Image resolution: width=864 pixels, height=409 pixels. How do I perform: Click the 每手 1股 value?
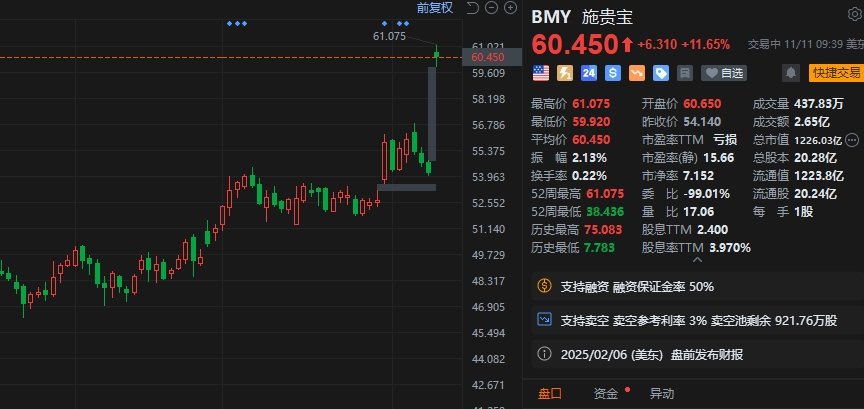[x=803, y=212]
